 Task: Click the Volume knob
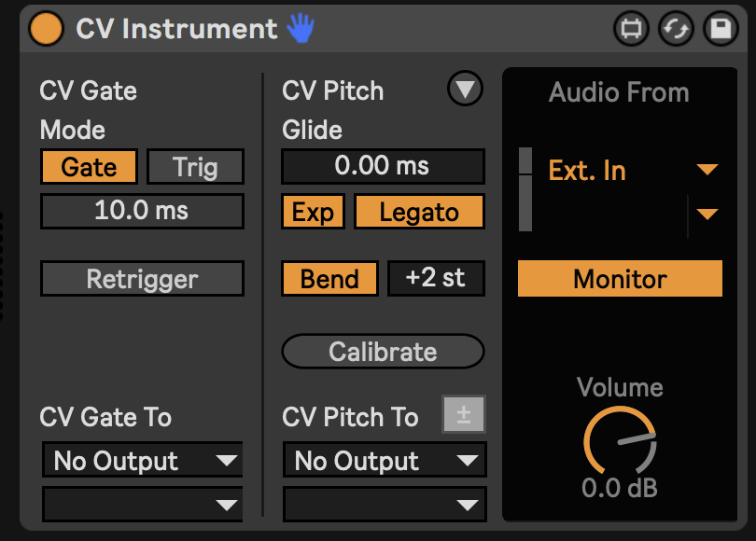[x=620, y=440]
